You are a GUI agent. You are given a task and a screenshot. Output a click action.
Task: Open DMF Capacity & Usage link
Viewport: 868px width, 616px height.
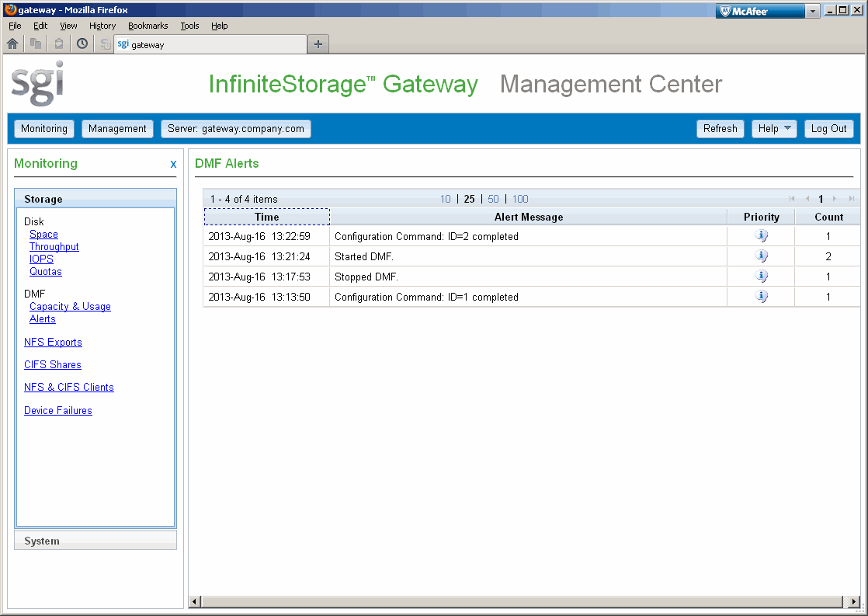click(x=71, y=306)
